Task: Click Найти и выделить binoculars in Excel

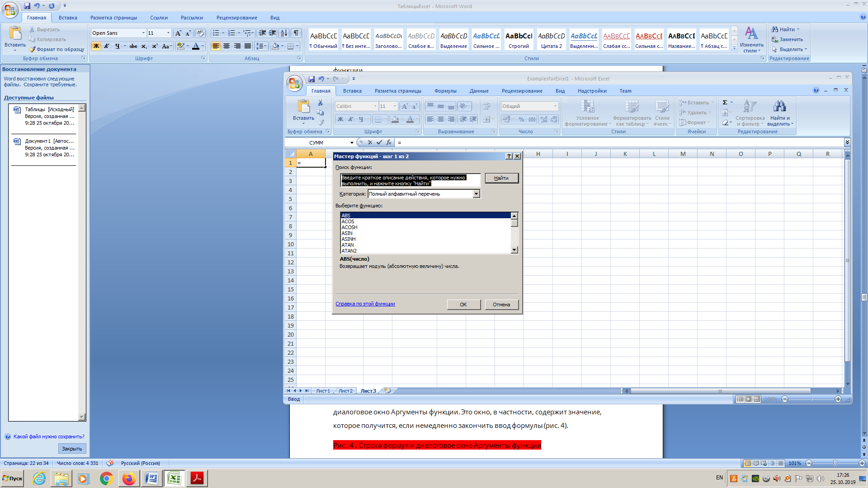Action: click(x=779, y=107)
